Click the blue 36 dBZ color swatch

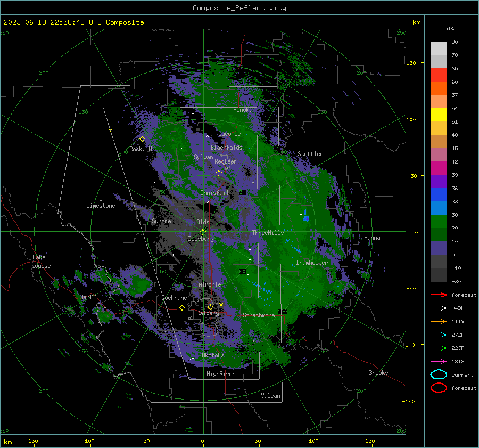(439, 194)
